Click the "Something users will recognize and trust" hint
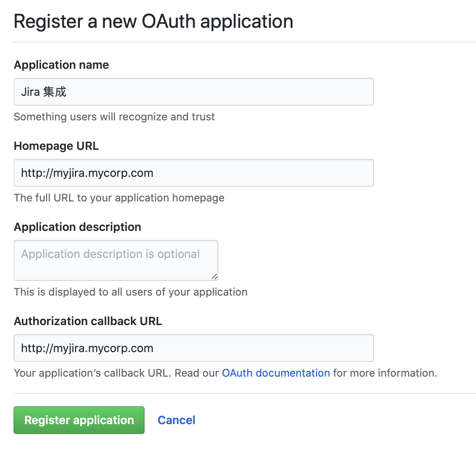Image resolution: width=476 pixels, height=461 pixels. (114, 117)
